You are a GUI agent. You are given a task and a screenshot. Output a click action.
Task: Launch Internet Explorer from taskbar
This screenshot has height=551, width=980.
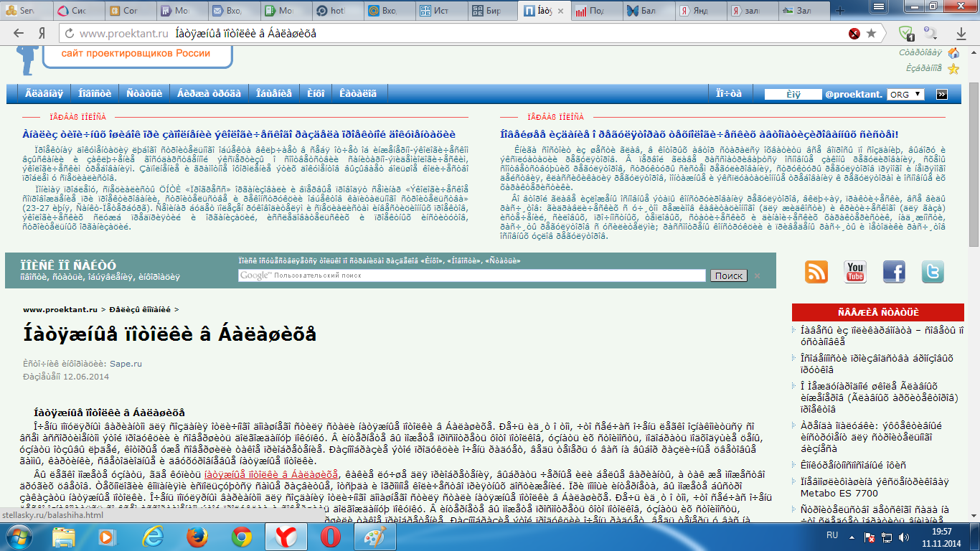[x=152, y=537]
